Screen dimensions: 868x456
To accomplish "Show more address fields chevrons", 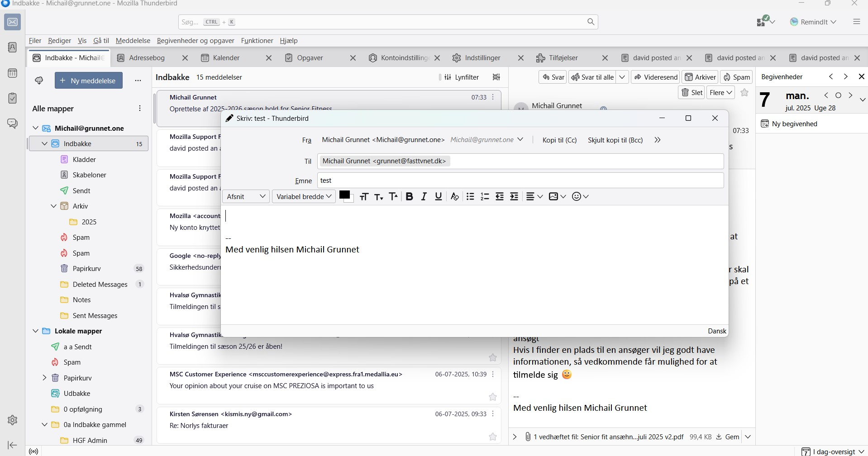I will tap(658, 140).
